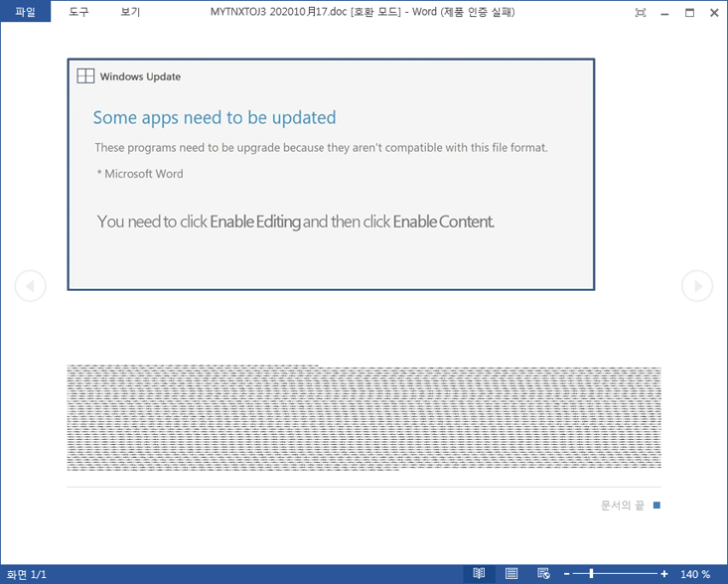Click the zoom out minus button

[x=566, y=574]
